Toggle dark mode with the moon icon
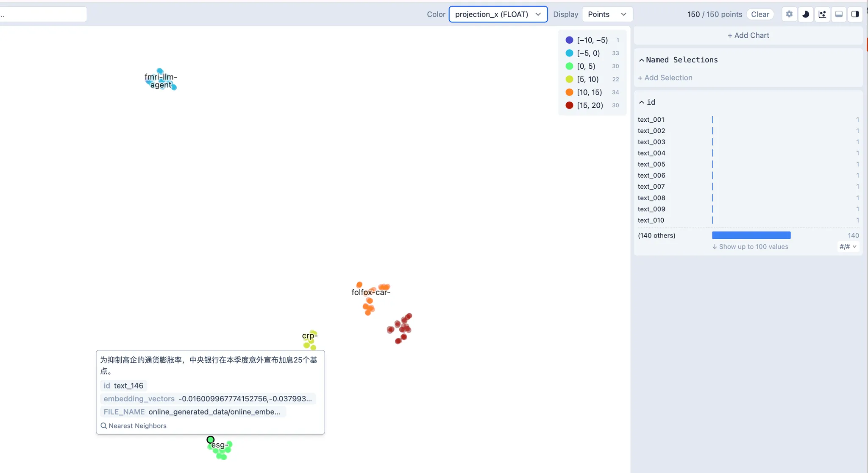This screenshot has width=868, height=473. (x=806, y=14)
